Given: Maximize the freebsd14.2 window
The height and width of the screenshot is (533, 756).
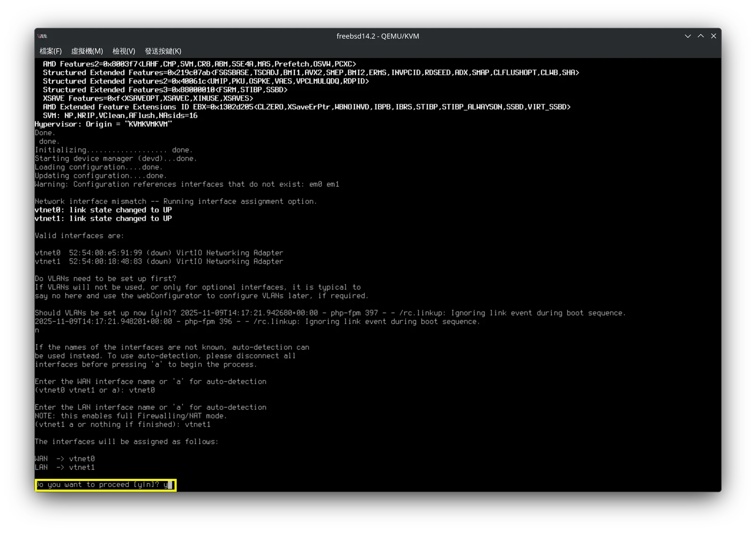Looking at the screenshot, I should pos(701,36).
